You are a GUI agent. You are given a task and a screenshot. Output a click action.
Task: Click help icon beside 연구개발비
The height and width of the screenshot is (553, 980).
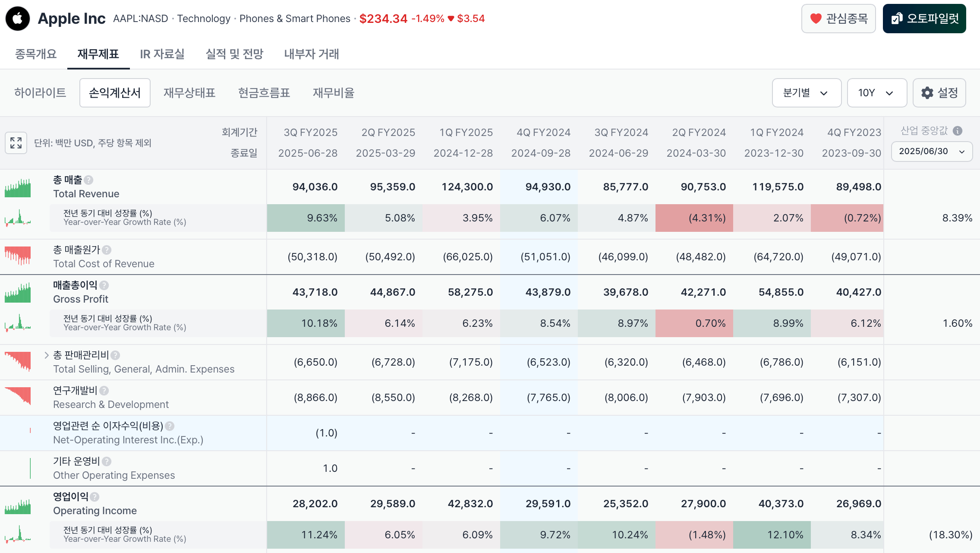point(104,391)
